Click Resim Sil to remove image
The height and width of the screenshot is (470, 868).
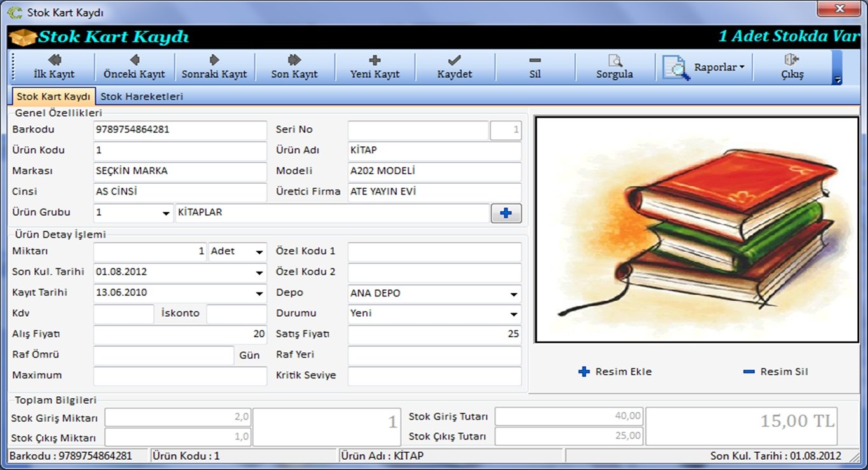[x=776, y=372]
